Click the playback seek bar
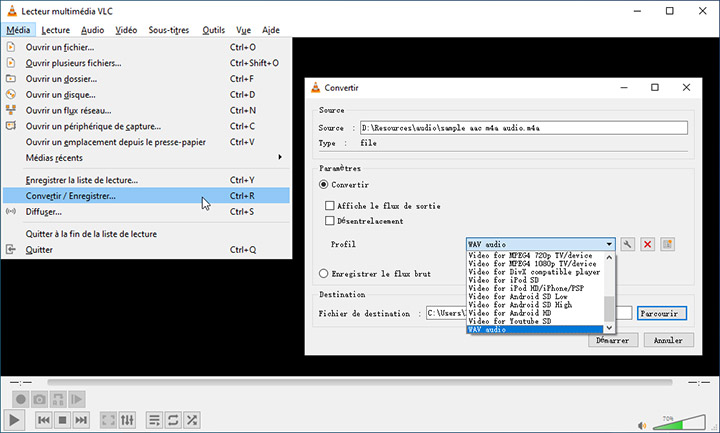The image size is (720, 433). pyautogui.click(x=360, y=382)
